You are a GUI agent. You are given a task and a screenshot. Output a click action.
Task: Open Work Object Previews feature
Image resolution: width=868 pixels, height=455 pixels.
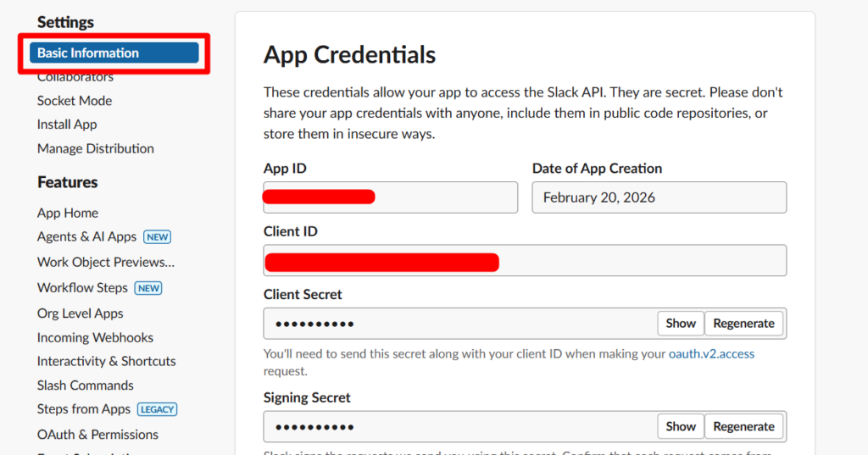coord(106,263)
